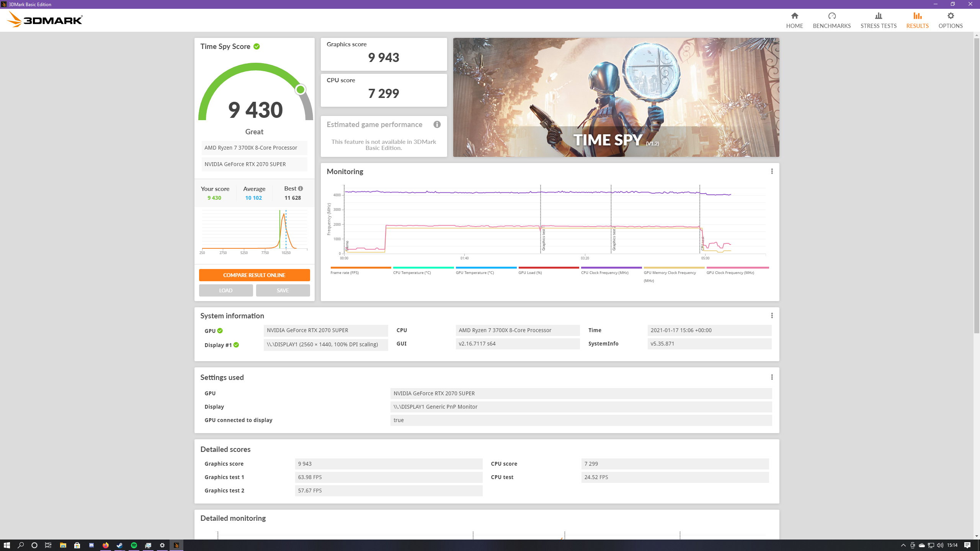Go to the HOME tab
This screenshot has width=980, height=551.
794,20
